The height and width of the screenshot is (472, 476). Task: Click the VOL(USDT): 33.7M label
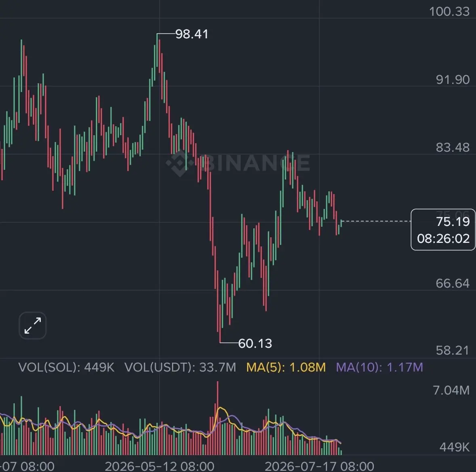tap(180, 368)
